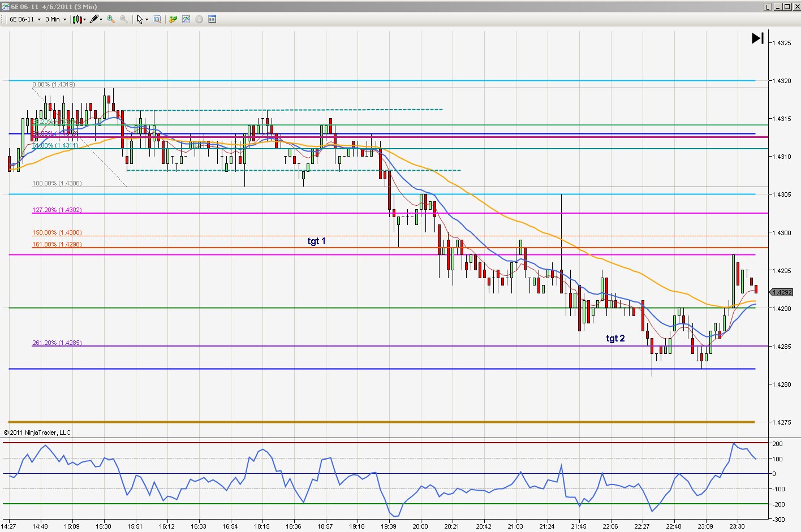Click the greyed-out round strategies icon
This screenshot has height=532, width=801.
click(x=199, y=19)
